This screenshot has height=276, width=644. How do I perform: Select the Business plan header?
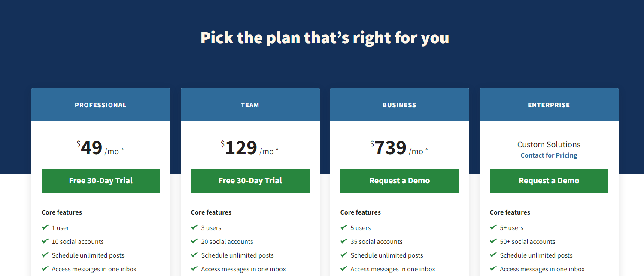pos(400,105)
